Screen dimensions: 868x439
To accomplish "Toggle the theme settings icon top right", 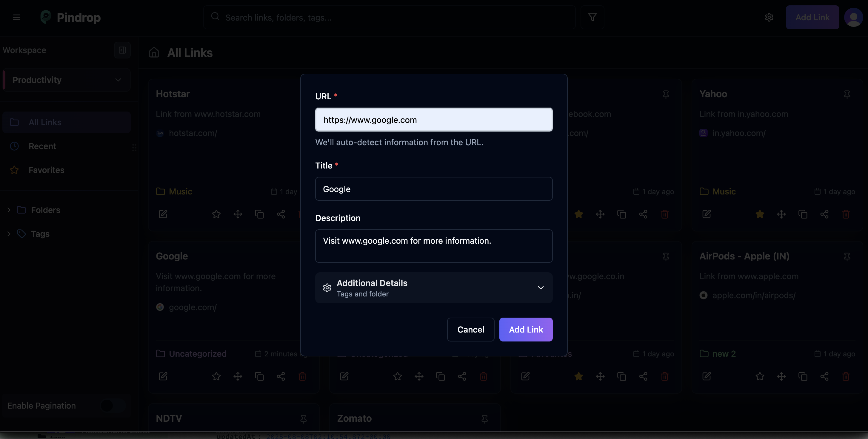I will click(769, 17).
